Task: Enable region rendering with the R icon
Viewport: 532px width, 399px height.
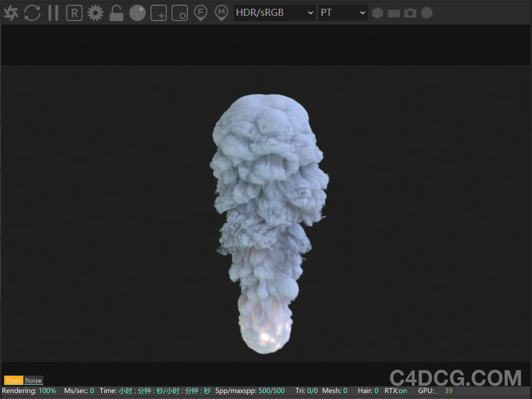Action: pos(74,13)
